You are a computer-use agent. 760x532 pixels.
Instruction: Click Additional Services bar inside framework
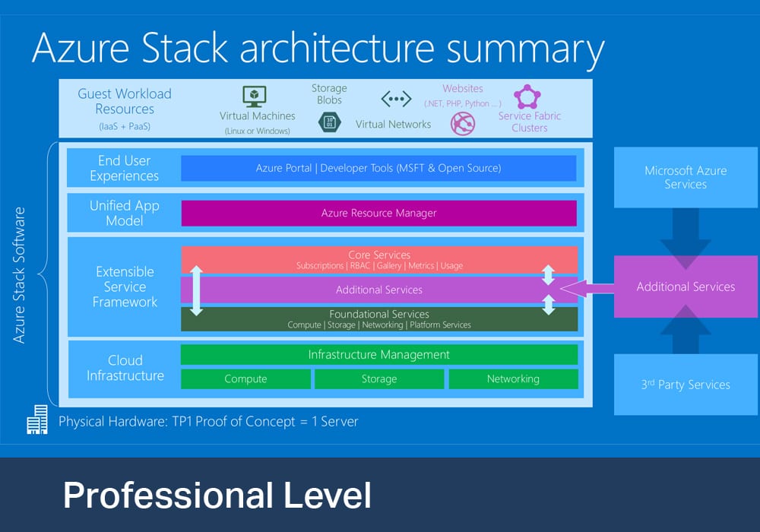(x=379, y=290)
